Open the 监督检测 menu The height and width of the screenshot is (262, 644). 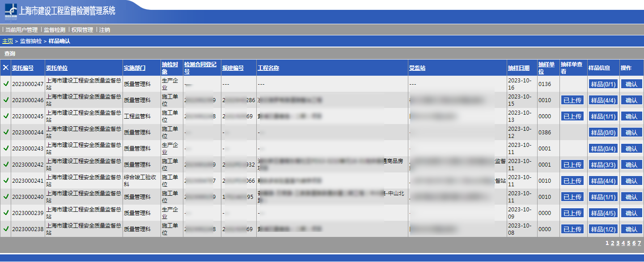(x=55, y=30)
